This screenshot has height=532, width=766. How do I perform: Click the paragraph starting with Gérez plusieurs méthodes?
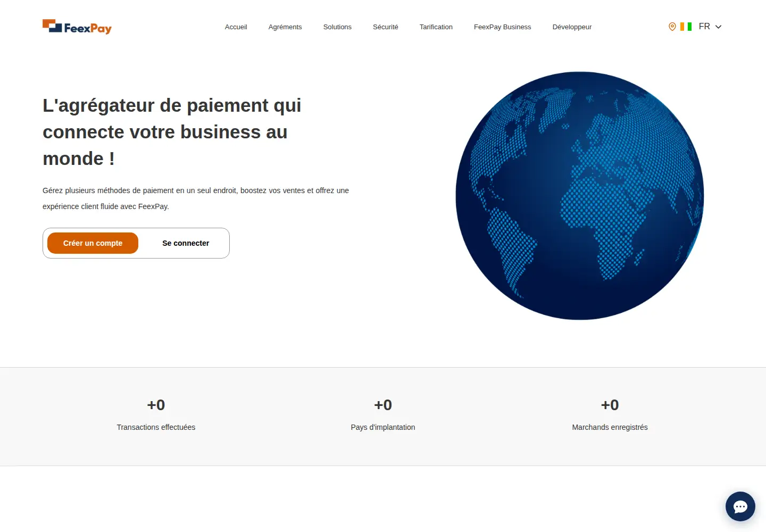(196, 198)
